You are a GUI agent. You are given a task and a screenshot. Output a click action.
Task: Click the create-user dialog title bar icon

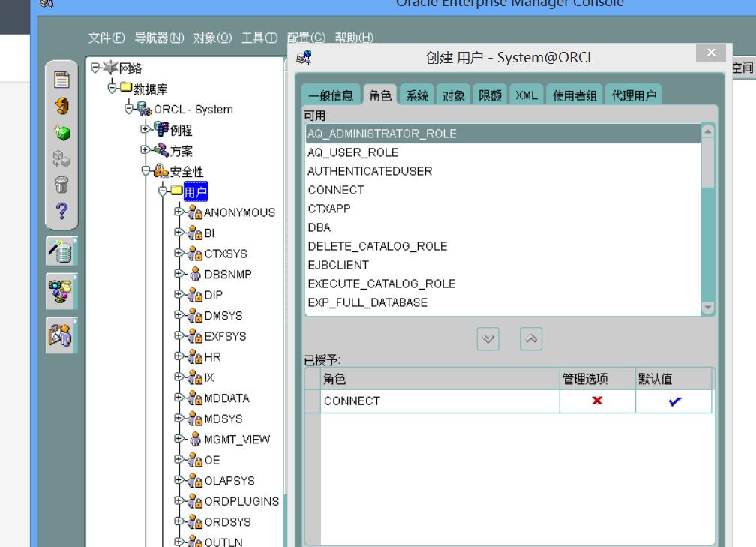pos(304,57)
